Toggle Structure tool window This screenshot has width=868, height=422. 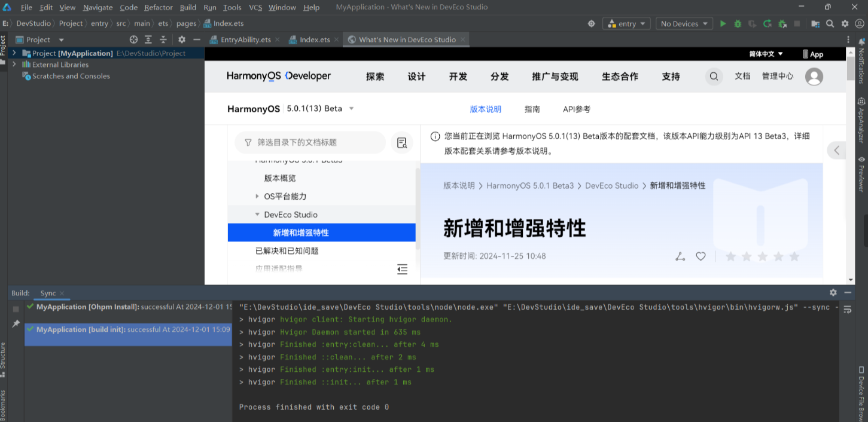(4, 359)
